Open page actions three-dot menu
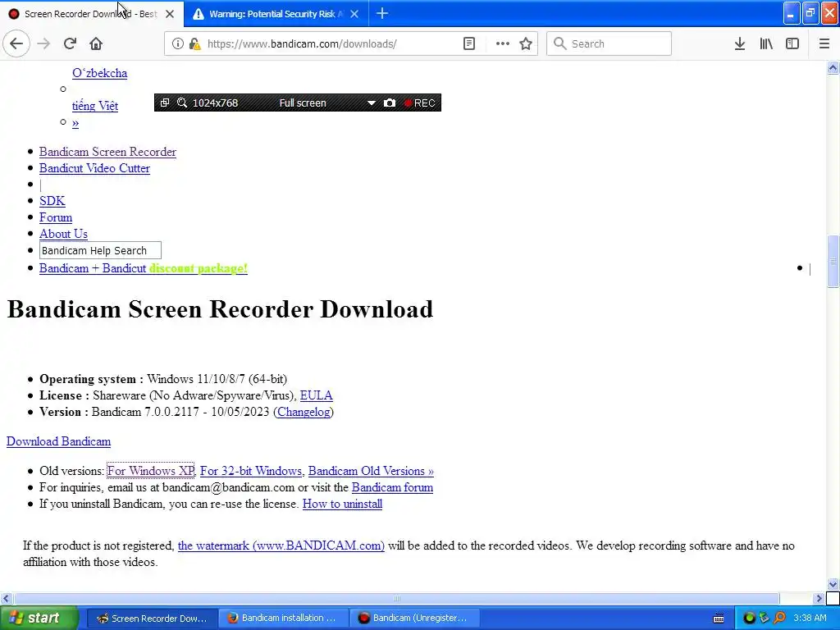Viewport: 840px width, 630px height. click(x=502, y=44)
